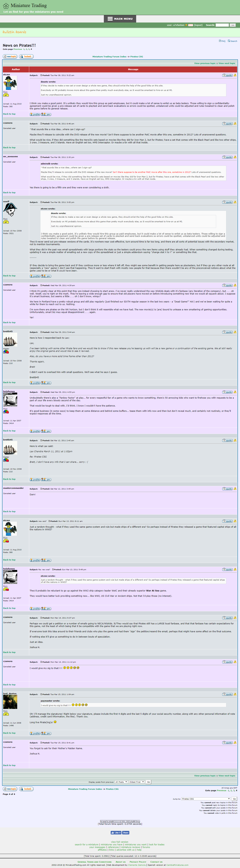The image size is (240, 868).
Task: Click the top 'locked' topic icon
Action: point(26,57)
